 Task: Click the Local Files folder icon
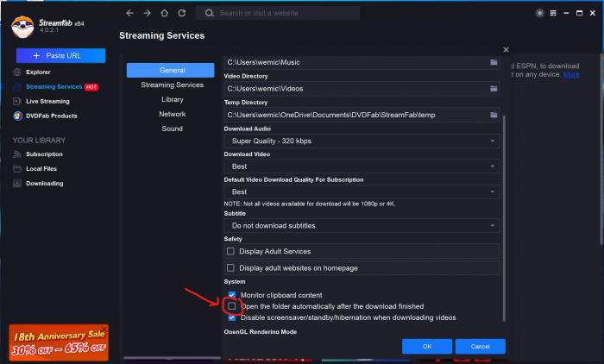pyautogui.click(x=17, y=169)
